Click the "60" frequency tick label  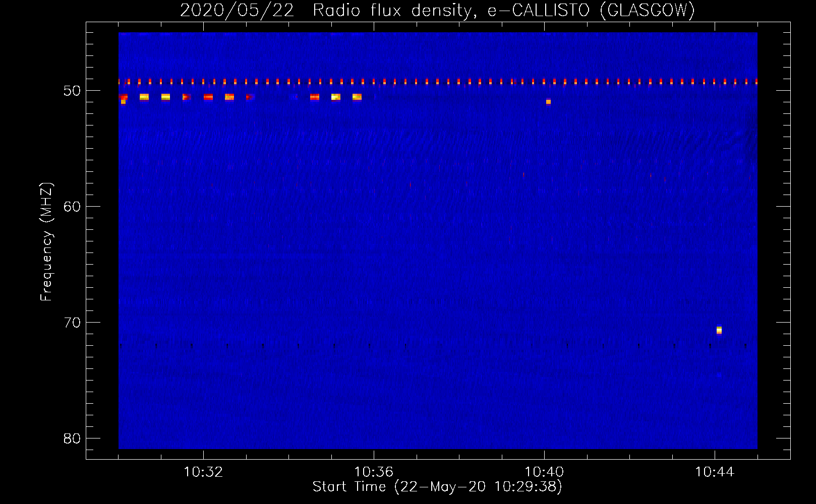(72, 207)
